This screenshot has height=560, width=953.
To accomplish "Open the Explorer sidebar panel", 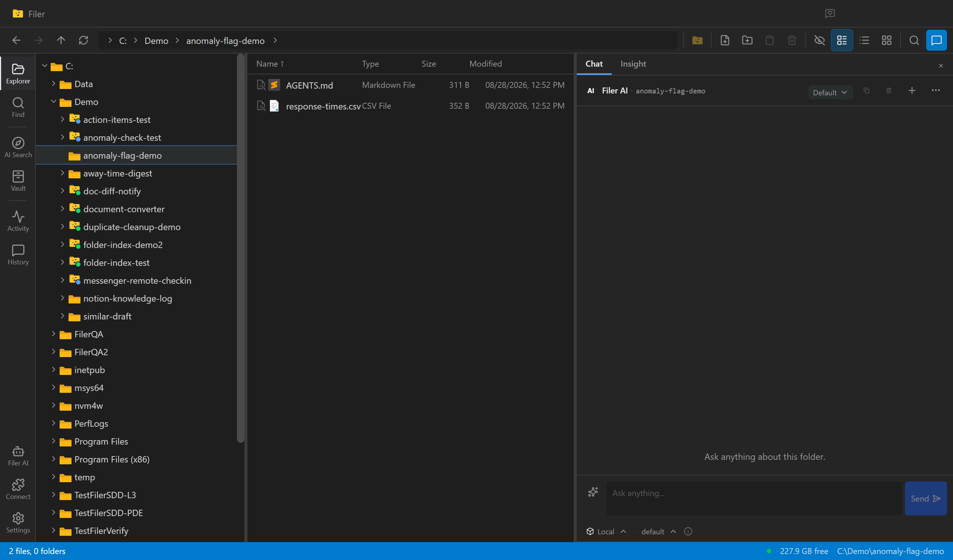I will [x=18, y=74].
